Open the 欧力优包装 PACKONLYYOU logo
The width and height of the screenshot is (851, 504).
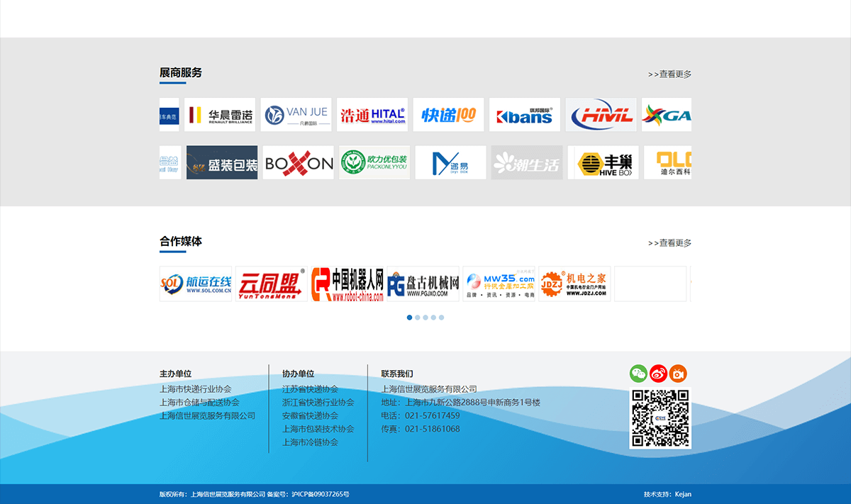(374, 162)
